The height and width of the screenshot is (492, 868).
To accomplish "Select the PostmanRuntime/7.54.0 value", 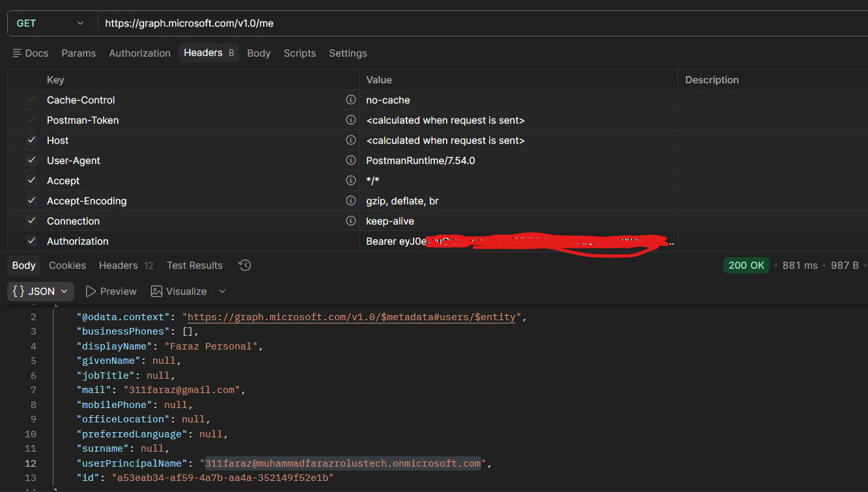I will pos(421,161).
